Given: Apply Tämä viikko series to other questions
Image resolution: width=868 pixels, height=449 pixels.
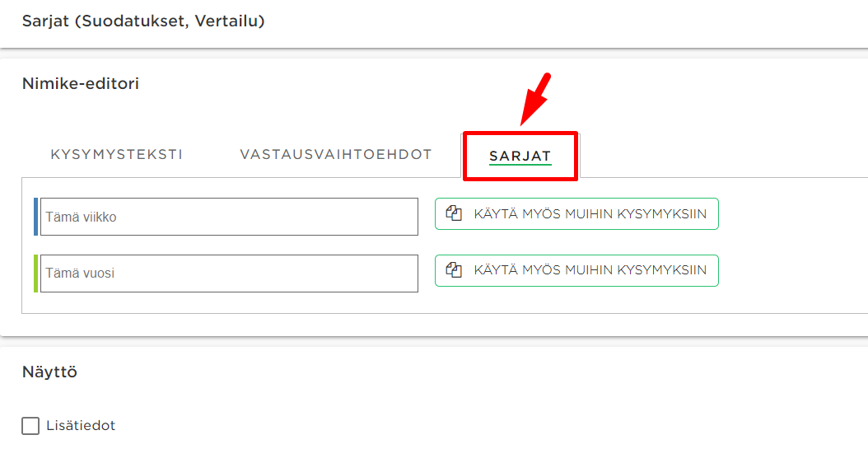Looking at the screenshot, I should click(x=576, y=213).
